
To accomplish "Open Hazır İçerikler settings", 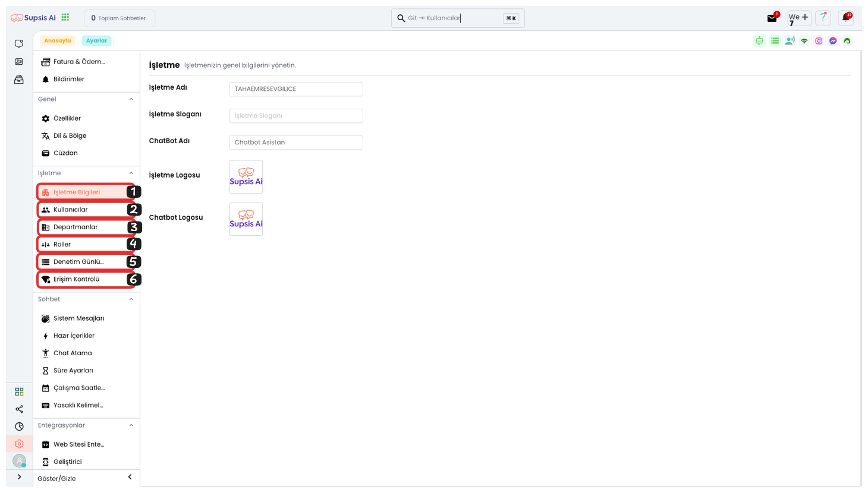I will point(86,336).
